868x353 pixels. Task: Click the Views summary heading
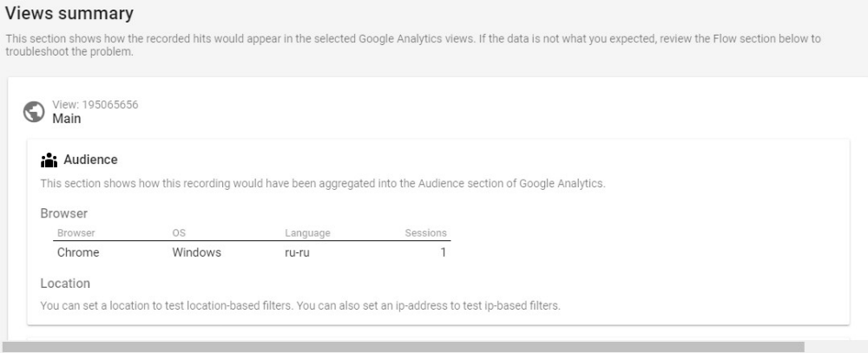69,13
